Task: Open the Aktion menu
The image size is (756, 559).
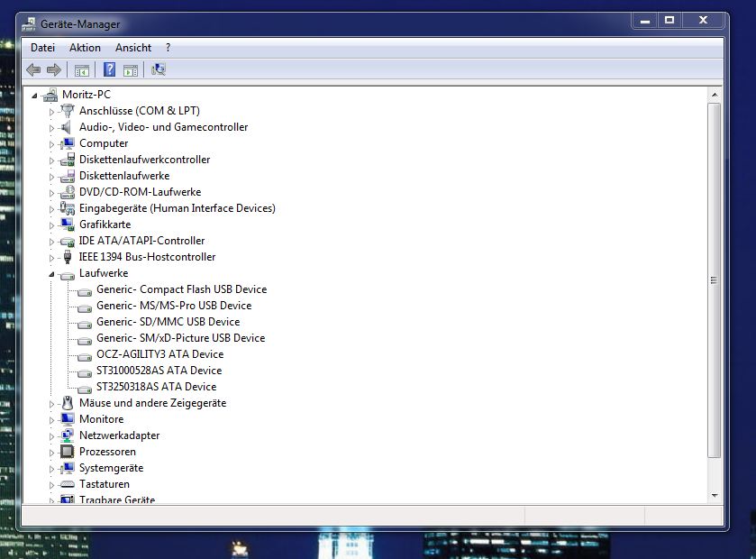Action: coord(85,48)
